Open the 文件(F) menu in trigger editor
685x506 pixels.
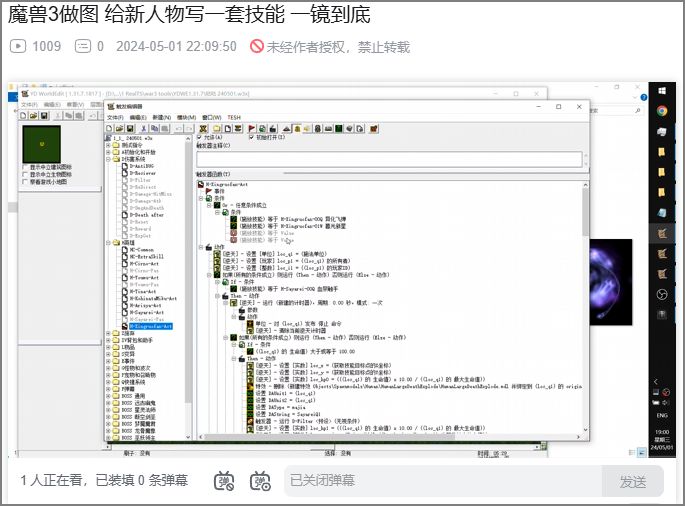pos(115,117)
